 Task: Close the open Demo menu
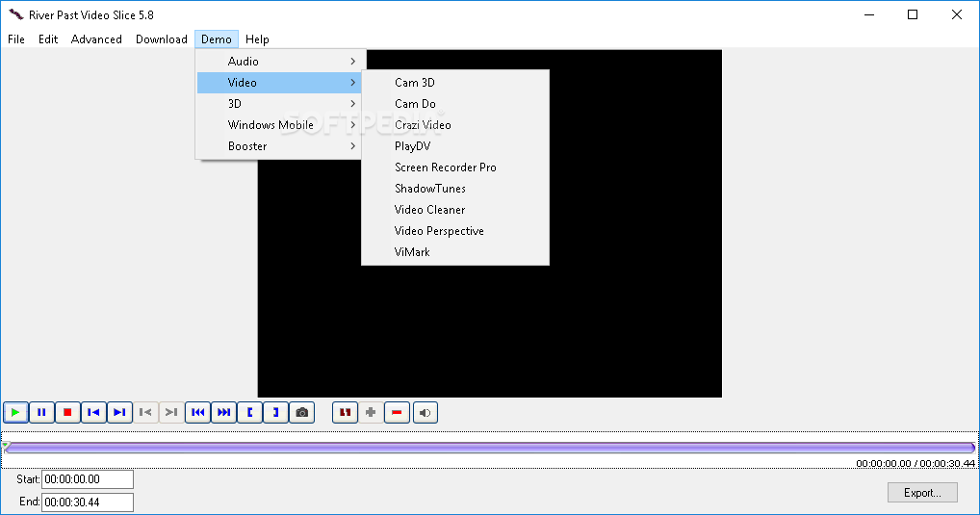[x=217, y=39]
